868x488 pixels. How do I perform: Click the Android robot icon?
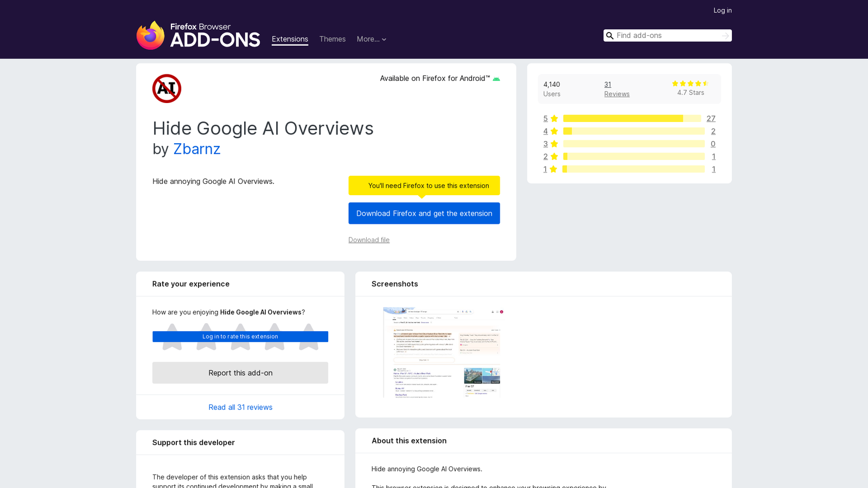(496, 79)
